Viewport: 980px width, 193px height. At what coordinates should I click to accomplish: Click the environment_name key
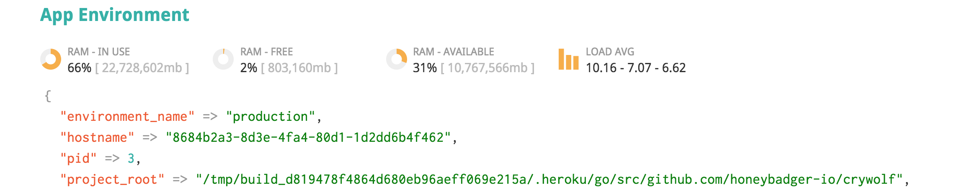[127, 117]
